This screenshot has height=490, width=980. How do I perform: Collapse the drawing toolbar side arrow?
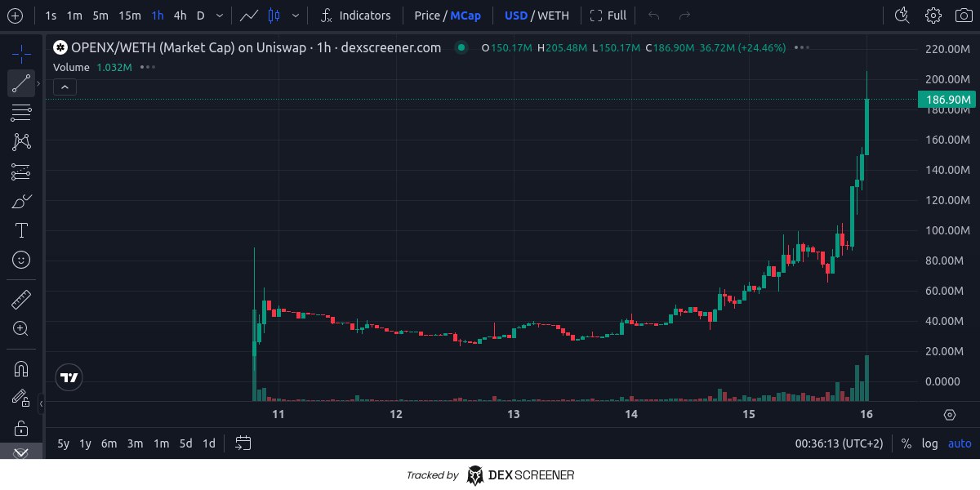[42, 403]
